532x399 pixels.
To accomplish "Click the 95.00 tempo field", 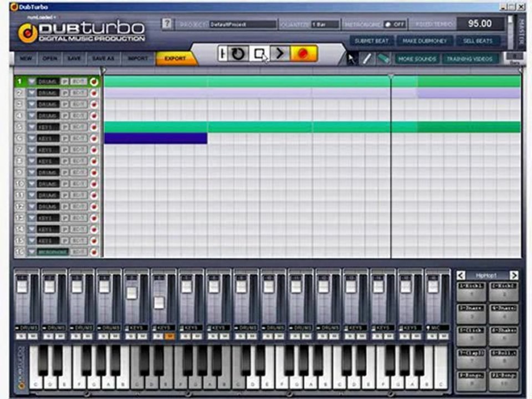I will [480, 24].
